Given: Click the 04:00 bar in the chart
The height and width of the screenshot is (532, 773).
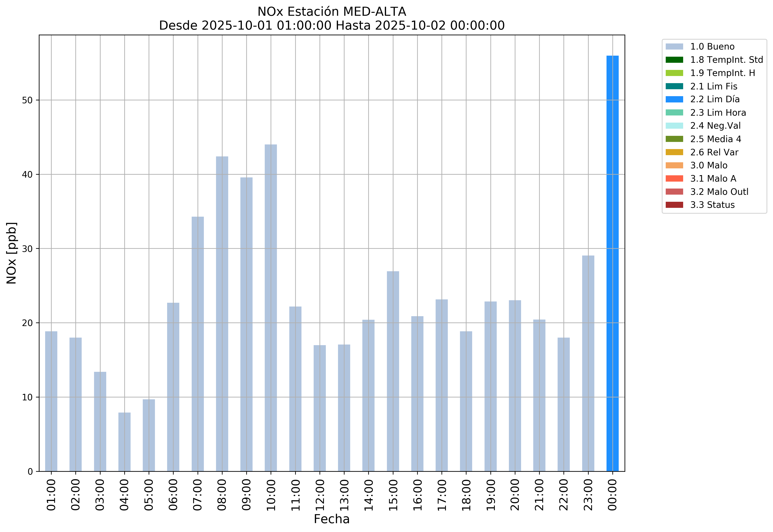Looking at the screenshot, I should coord(124,442).
